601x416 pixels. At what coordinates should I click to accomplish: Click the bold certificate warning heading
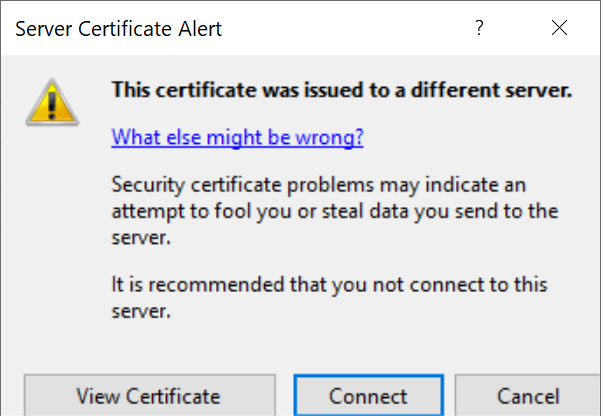pyautogui.click(x=341, y=90)
